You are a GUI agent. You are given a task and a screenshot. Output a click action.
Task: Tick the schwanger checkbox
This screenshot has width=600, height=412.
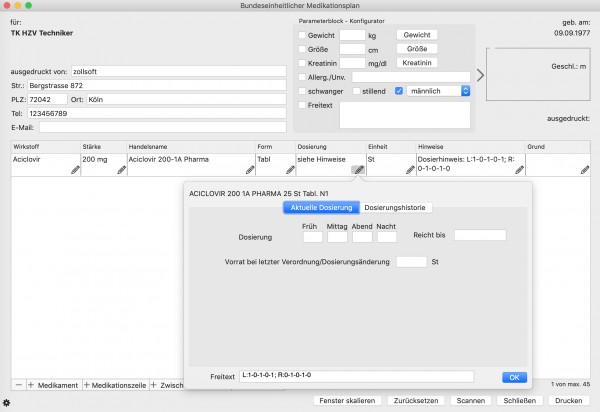tap(302, 91)
